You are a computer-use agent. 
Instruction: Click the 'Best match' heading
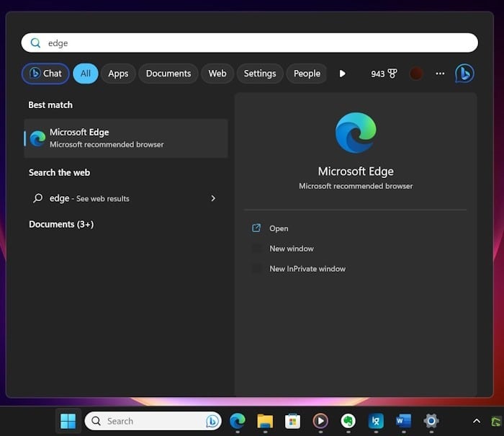50,105
